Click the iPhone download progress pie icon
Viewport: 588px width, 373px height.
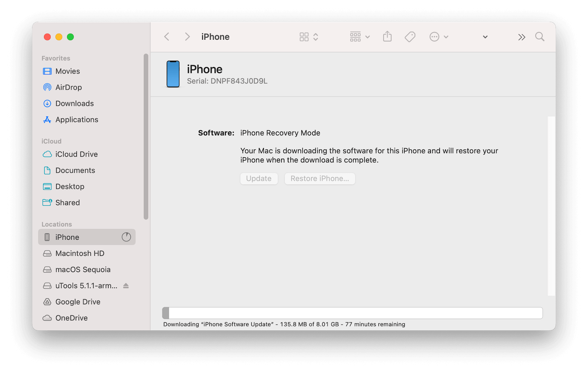tap(126, 237)
